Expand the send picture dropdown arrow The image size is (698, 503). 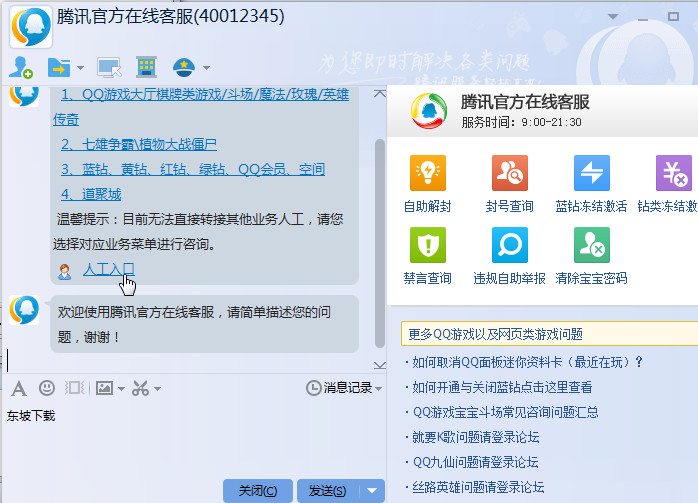click(x=121, y=389)
